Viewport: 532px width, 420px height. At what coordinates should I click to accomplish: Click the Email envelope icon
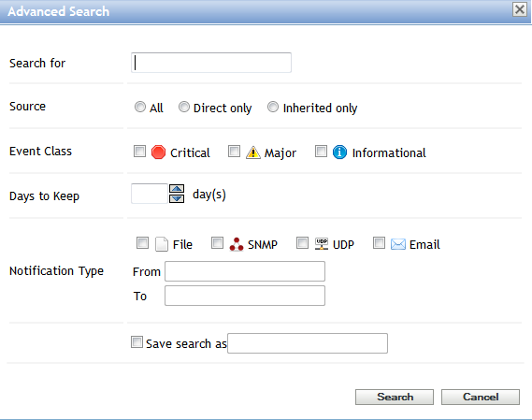[398, 244]
